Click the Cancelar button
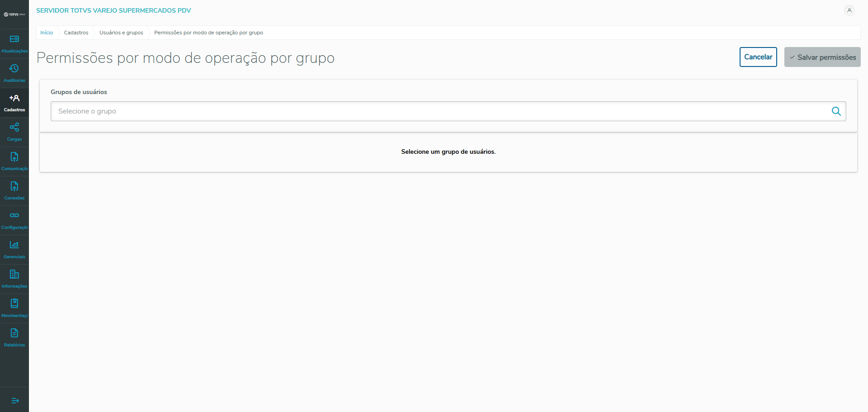This screenshot has width=868, height=412. point(758,57)
